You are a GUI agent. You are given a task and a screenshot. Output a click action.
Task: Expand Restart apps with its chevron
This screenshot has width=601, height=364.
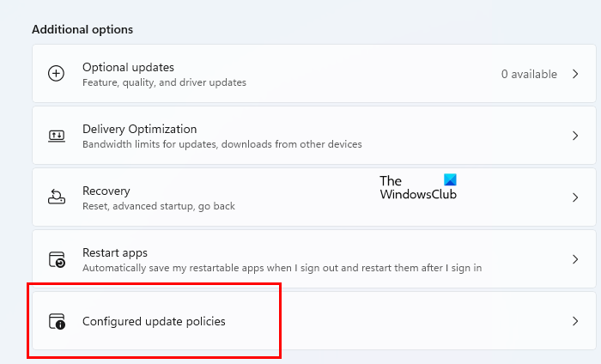tap(575, 259)
